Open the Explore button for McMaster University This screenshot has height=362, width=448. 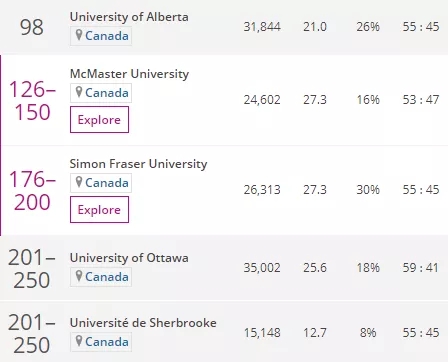(99, 120)
